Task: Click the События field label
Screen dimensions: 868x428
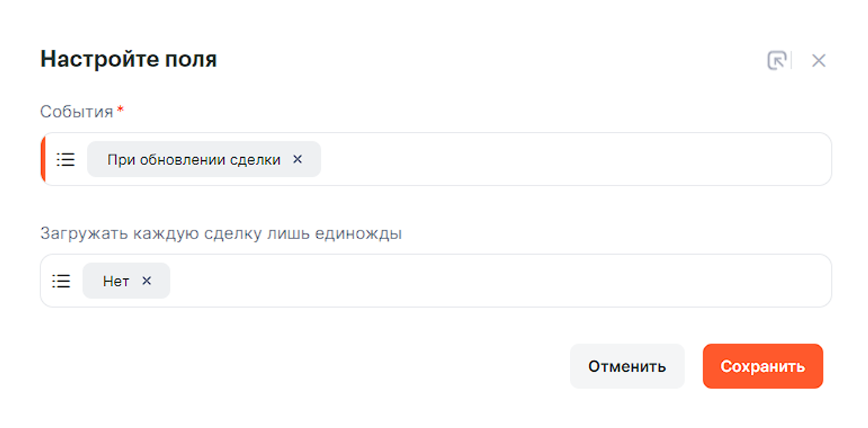Action: tap(76, 112)
